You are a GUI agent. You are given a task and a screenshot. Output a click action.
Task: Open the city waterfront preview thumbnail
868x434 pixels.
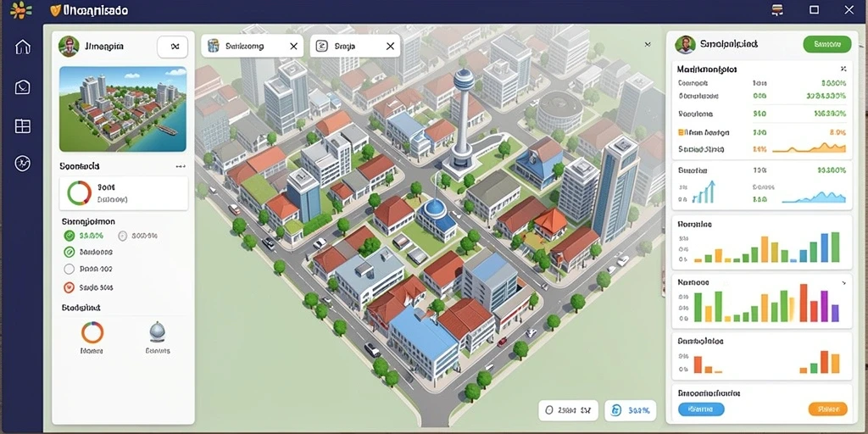pos(122,109)
